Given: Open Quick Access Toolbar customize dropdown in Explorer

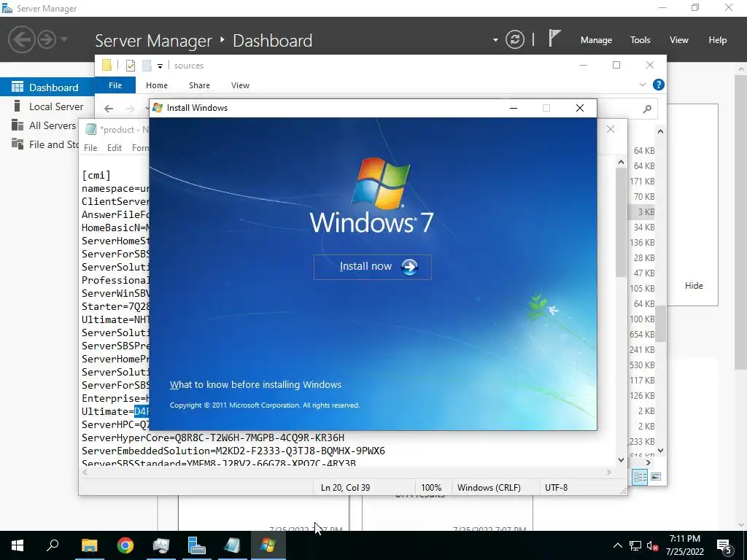Looking at the screenshot, I should [x=160, y=66].
